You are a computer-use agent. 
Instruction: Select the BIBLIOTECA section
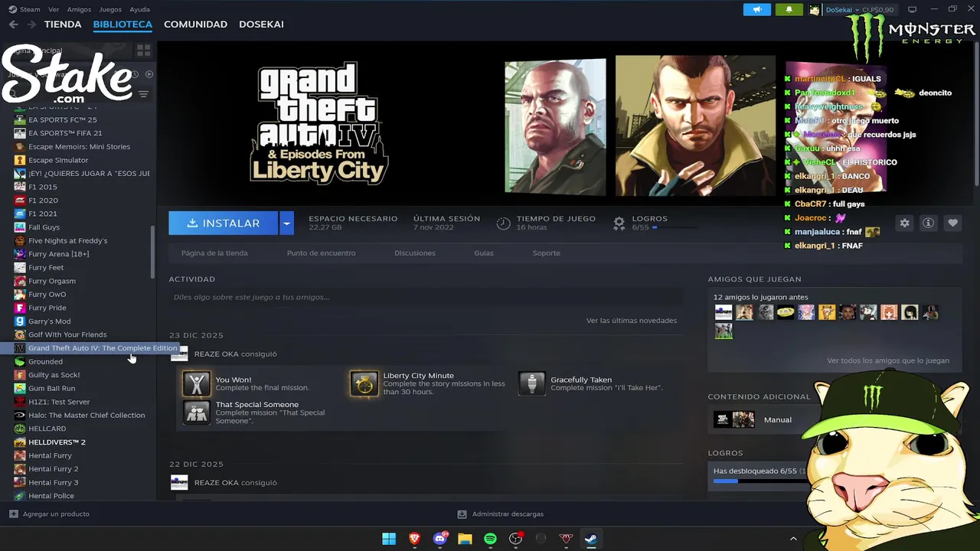pos(122,24)
